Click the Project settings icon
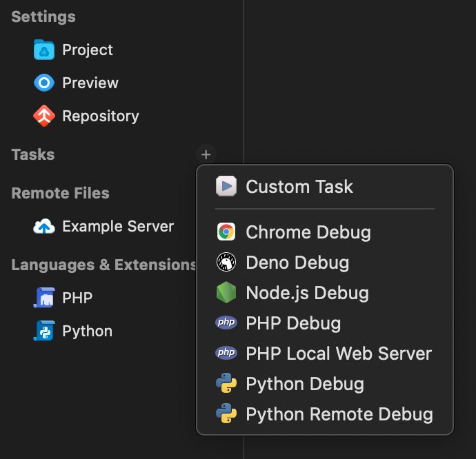Viewport: 476px width, 459px height. (x=44, y=50)
